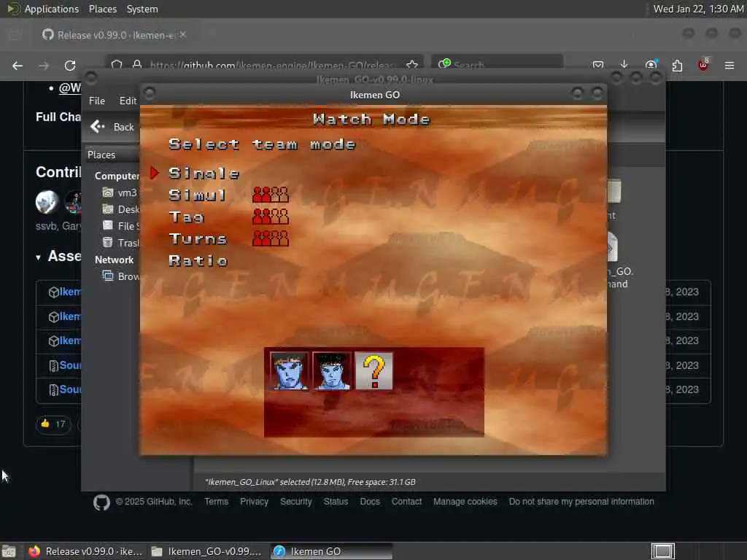Click the thumbs up 17 reaction
747x560 pixels.
coord(53,424)
